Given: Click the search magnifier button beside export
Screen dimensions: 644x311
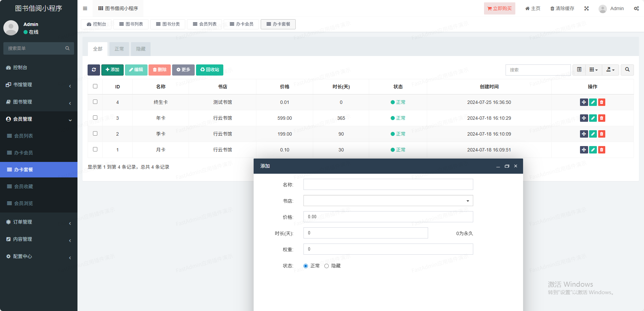Looking at the screenshot, I should pos(627,70).
